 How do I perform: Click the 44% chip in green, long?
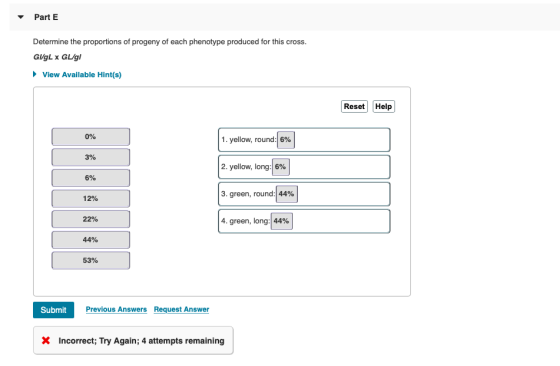pos(281,221)
